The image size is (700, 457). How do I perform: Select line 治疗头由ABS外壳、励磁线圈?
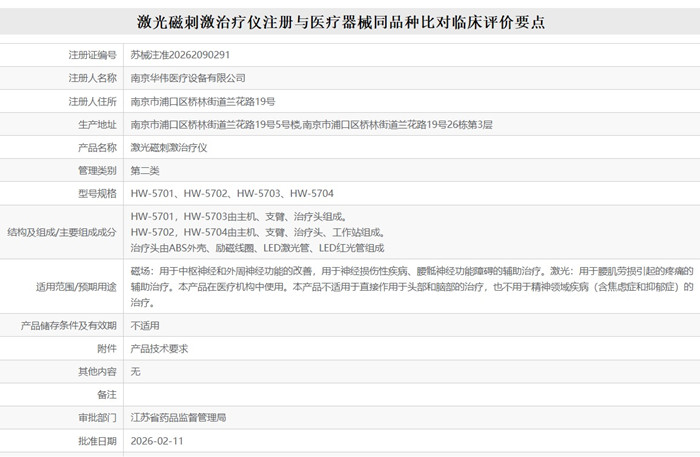257,248
